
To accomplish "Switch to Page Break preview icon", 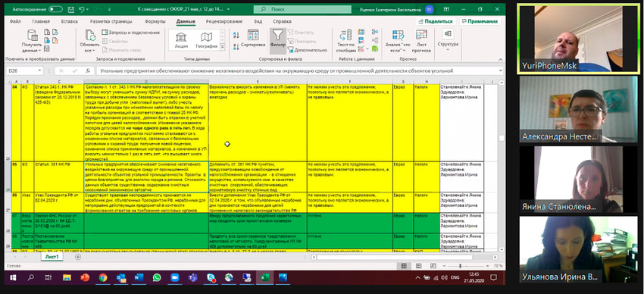I will click(433, 266).
